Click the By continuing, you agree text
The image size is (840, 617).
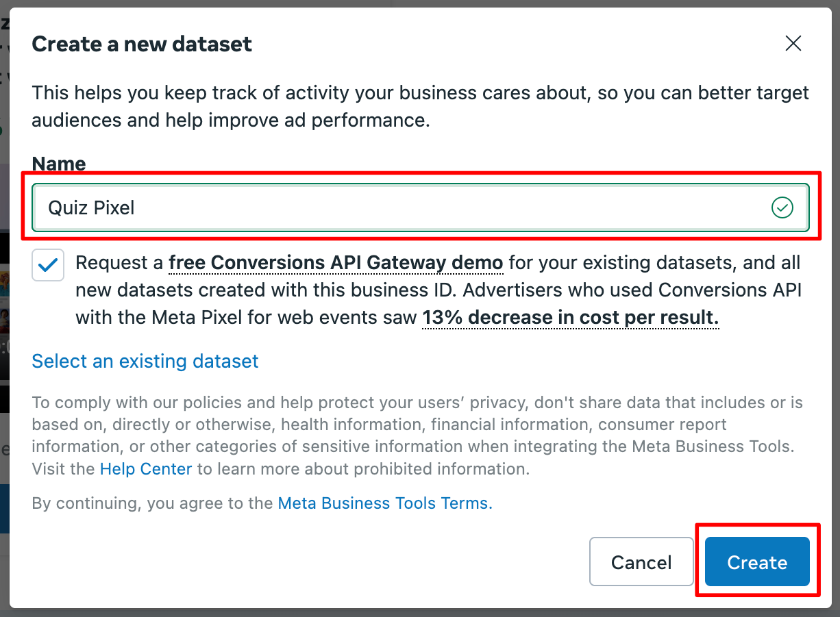point(153,503)
